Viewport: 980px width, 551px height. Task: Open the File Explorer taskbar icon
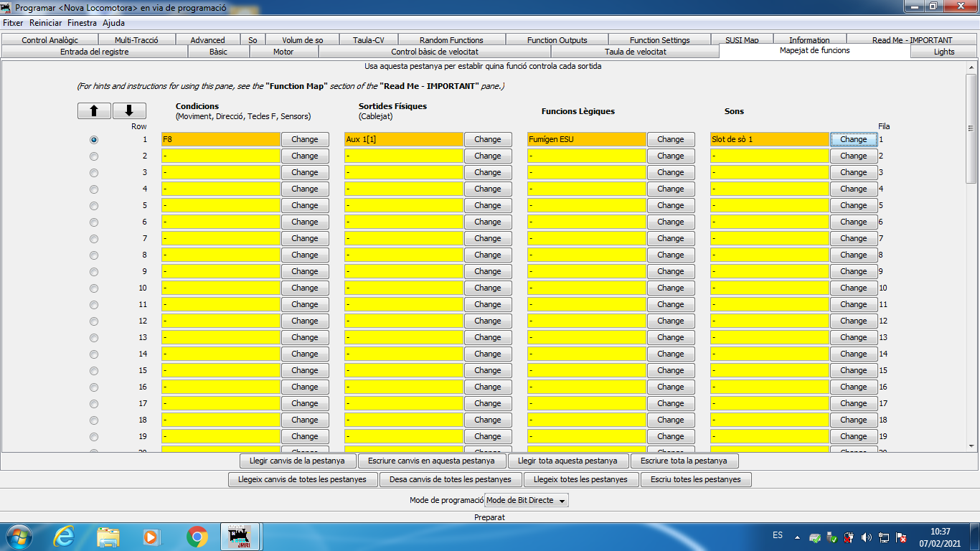(x=108, y=537)
